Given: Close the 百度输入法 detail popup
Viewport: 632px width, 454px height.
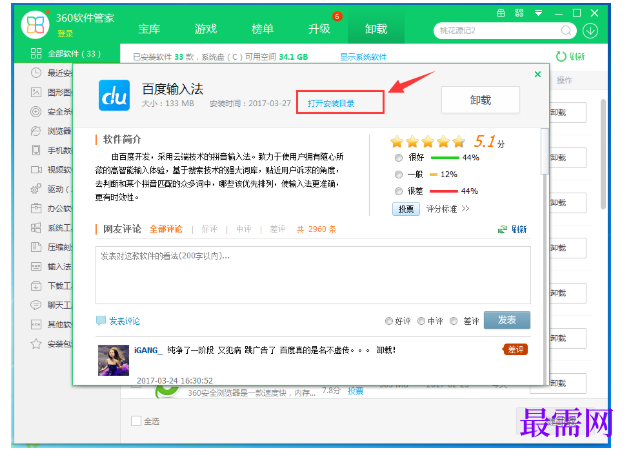Looking at the screenshot, I should [x=537, y=74].
